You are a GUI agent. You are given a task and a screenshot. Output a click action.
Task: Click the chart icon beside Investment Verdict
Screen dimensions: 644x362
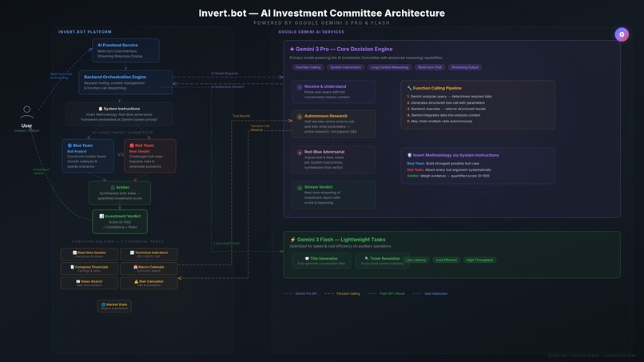101,216
